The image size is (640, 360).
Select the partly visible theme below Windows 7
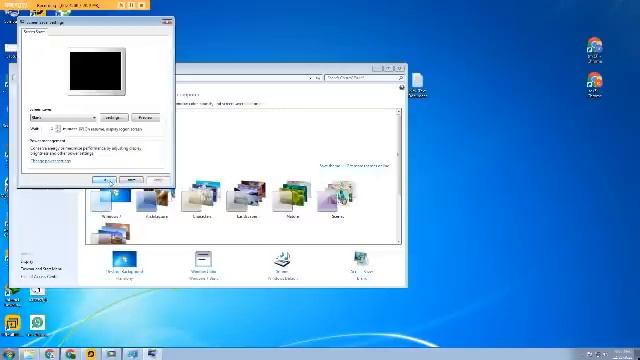(111, 233)
